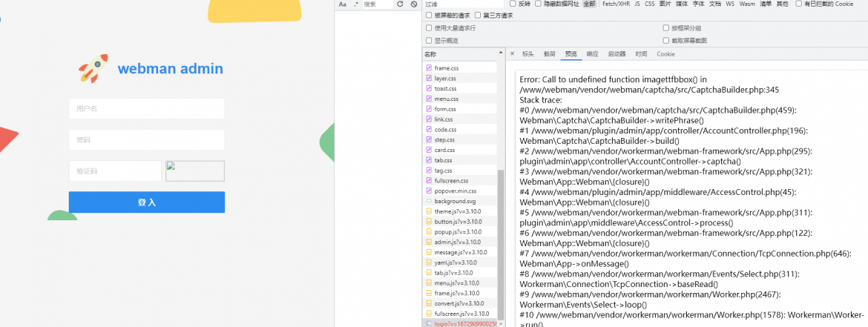Select the popover.min.css request row

click(460, 191)
